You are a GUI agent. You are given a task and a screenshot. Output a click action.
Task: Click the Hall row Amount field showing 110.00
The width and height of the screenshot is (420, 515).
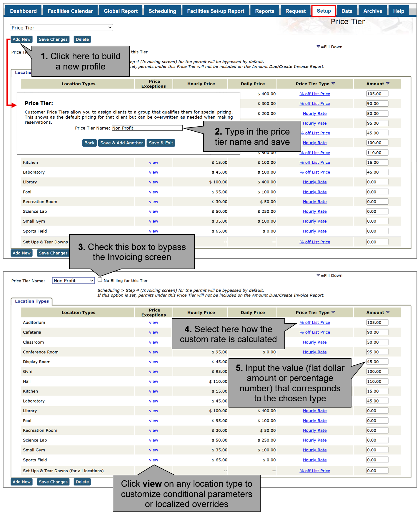click(x=377, y=381)
